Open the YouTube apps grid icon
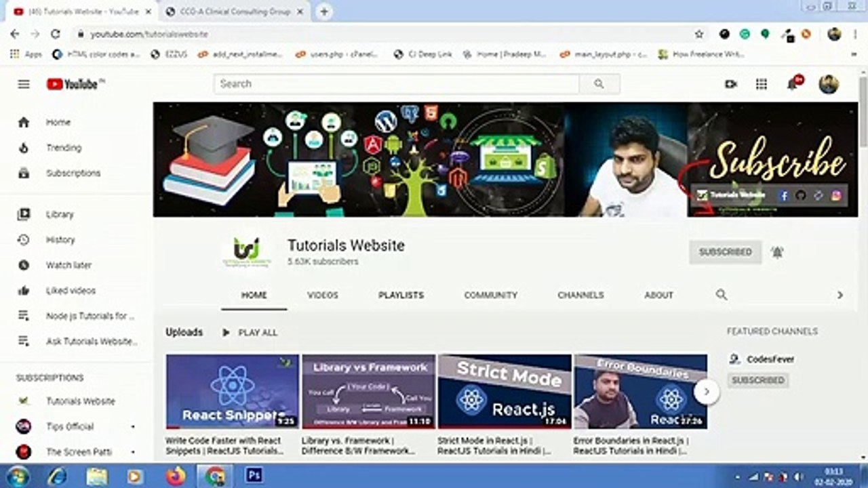This screenshot has height=488, width=868. [x=762, y=84]
